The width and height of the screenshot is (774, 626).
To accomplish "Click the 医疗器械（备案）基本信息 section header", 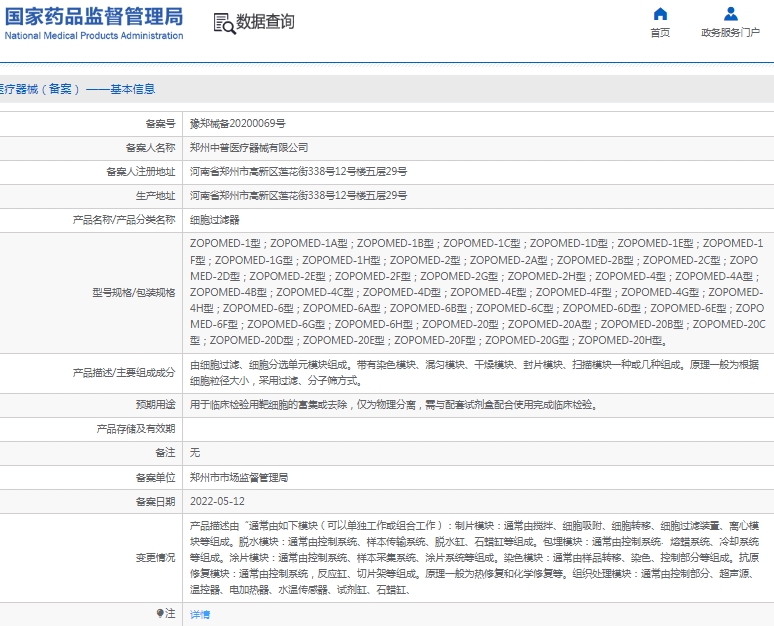I will pyautogui.click(x=77, y=89).
